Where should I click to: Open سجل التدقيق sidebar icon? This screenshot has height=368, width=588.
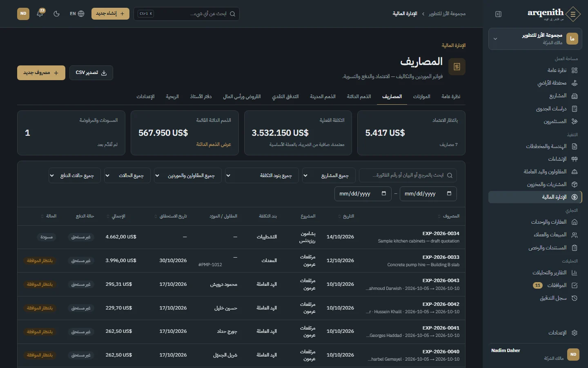[575, 298]
